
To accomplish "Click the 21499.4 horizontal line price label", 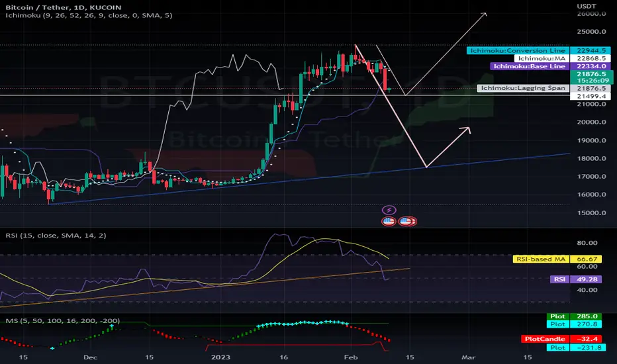I will (591, 96).
